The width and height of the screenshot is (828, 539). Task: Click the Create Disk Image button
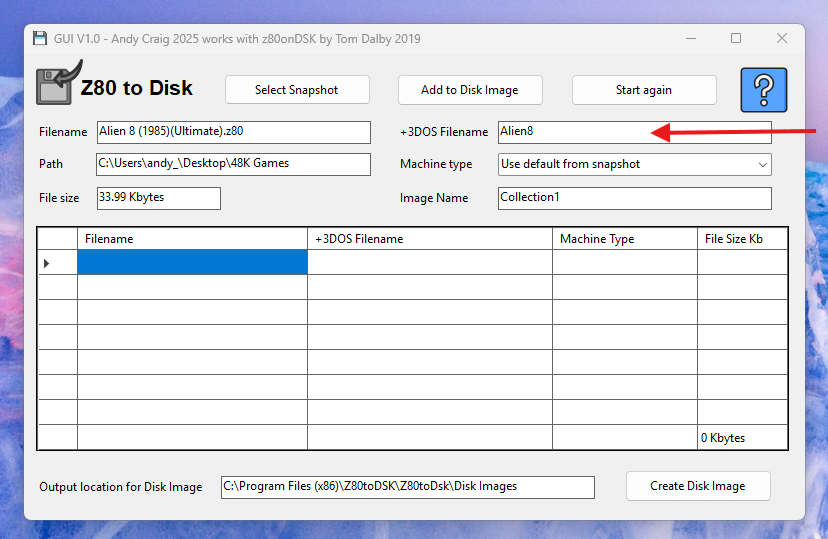[697, 486]
